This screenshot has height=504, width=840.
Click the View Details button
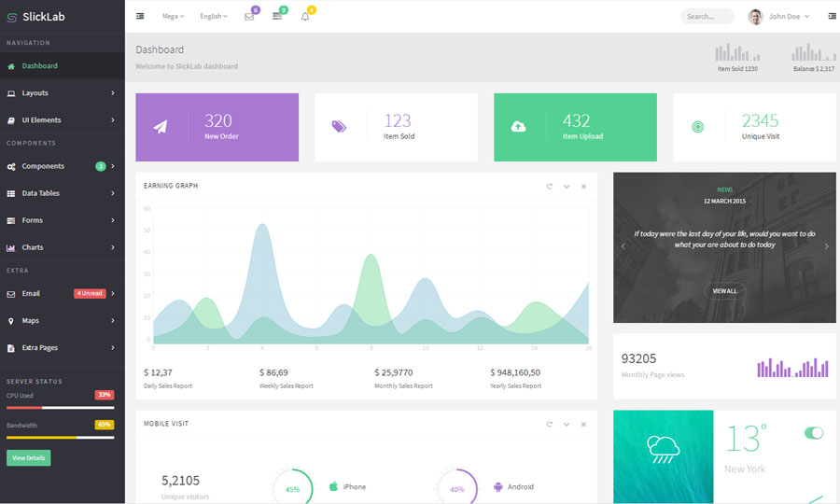29,458
